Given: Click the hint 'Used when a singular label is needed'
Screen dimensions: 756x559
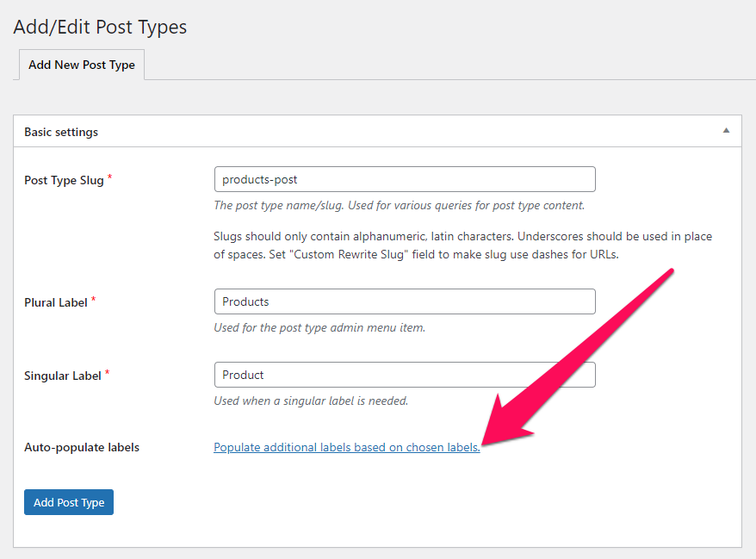Looking at the screenshot, I should click(311, 401).
